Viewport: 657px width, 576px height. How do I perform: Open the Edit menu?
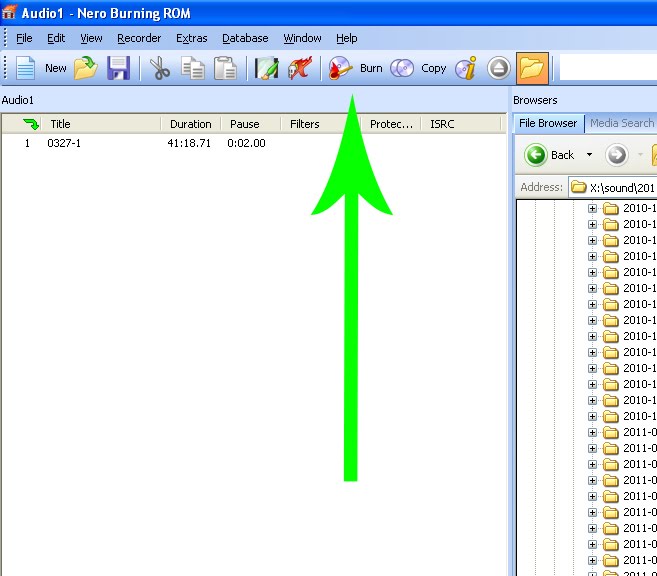(56, 38)
